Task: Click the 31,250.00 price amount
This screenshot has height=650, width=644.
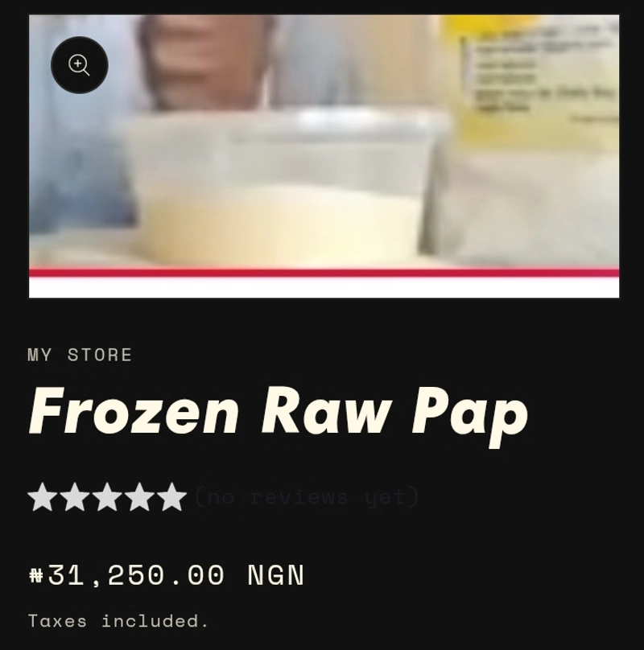Action: (x=137, y=575)
